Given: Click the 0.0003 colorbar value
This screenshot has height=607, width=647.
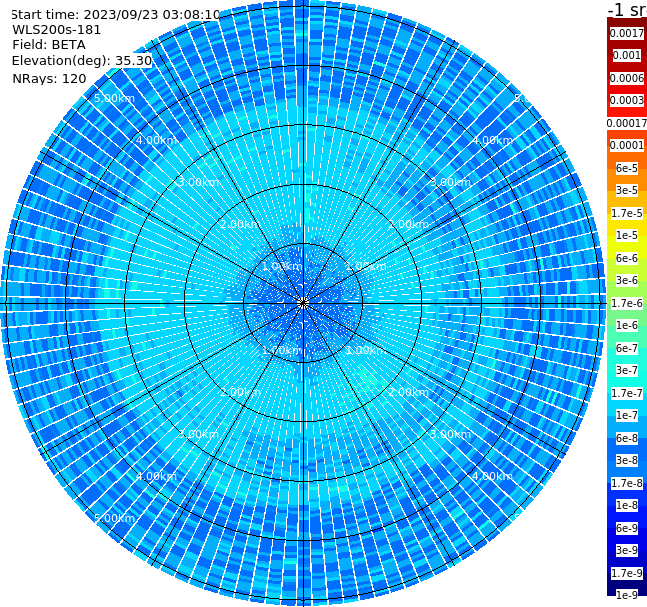Looking at the screenshot, I should click(627, 100).
